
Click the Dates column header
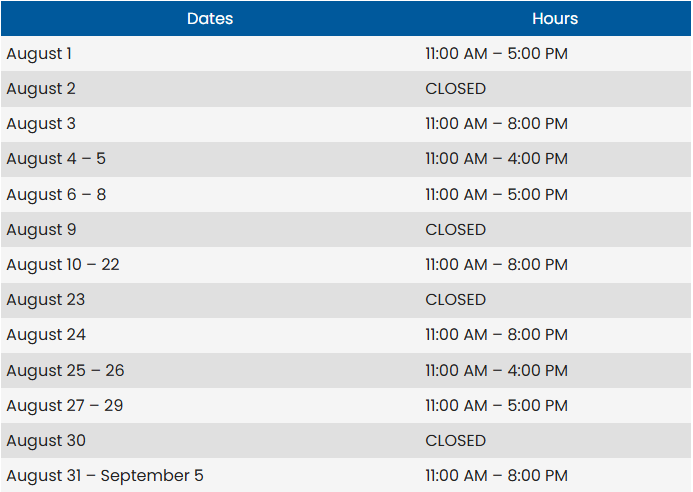tap(210, 19)
